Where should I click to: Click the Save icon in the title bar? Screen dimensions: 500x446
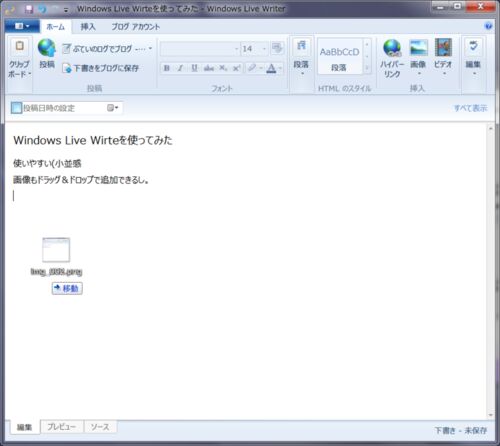click(29, 9)
